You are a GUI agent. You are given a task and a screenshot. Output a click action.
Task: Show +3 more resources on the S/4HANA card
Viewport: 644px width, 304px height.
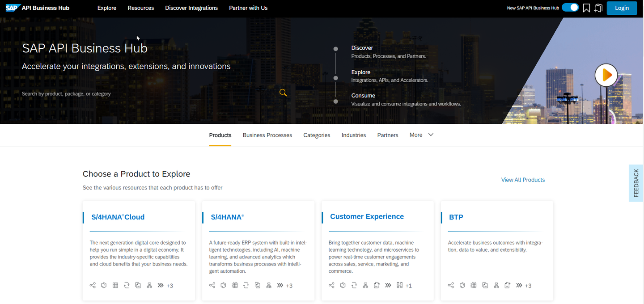pos(289,286)
